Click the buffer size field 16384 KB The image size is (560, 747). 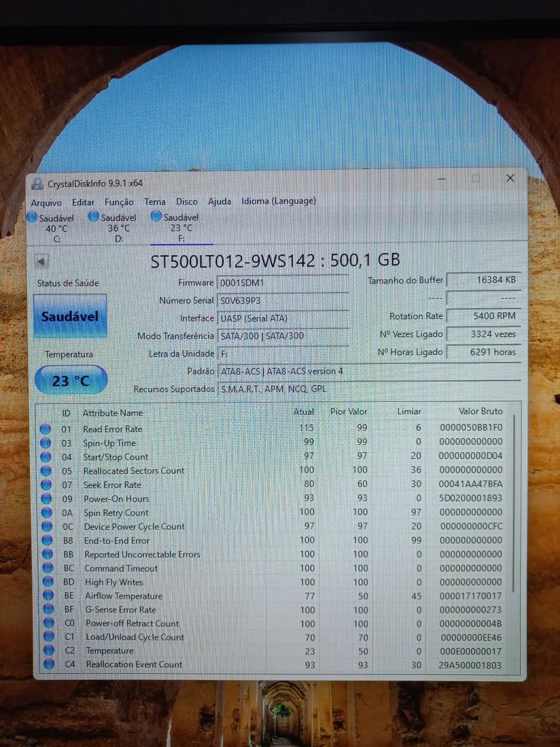(484, 280)
